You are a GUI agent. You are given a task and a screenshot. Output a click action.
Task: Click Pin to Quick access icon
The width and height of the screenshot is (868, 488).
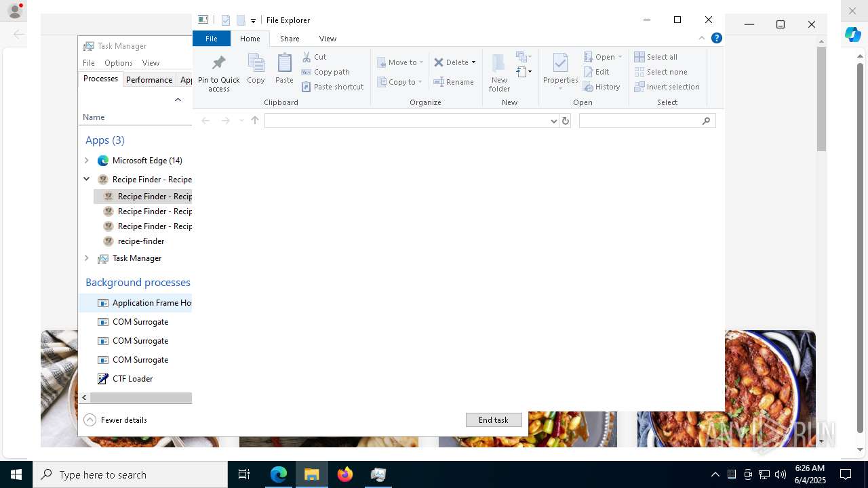click(218, 63)
